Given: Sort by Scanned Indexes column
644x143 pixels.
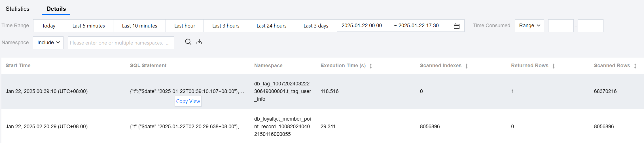Looking at the screenshot, I should point(467,66).
